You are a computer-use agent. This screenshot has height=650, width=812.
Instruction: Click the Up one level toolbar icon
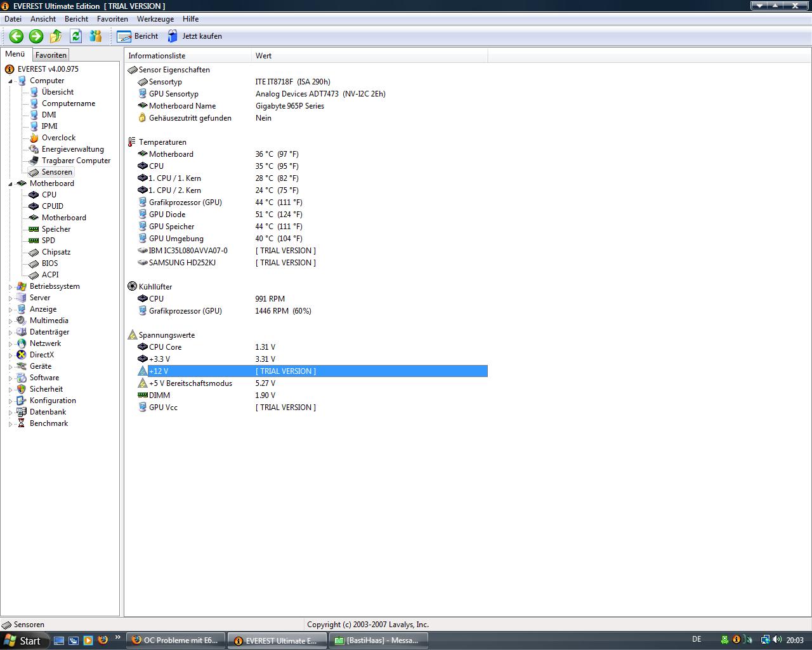pos(56,36)
